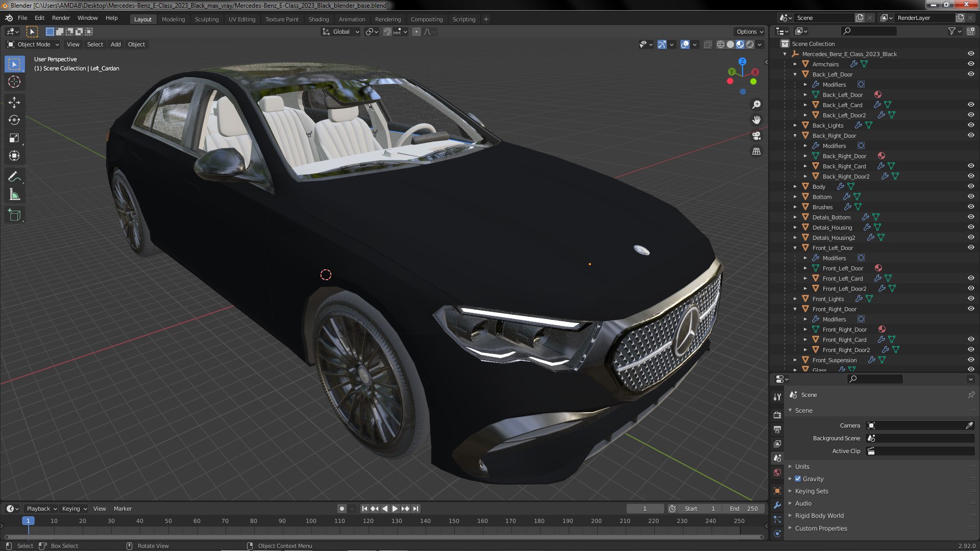The width and height of the screenshot is (980, 551).
Task: Switch to UV Editing workspace tab
Action: [241, 19]
